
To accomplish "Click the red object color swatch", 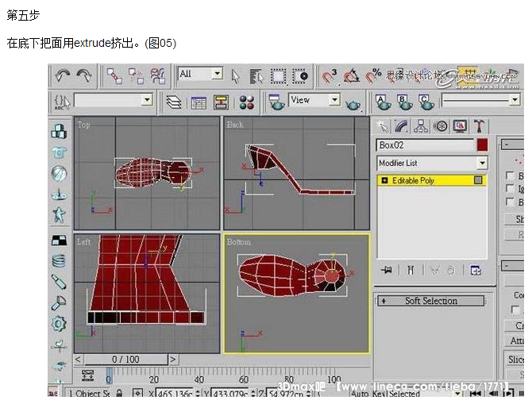I will [482, 145].
